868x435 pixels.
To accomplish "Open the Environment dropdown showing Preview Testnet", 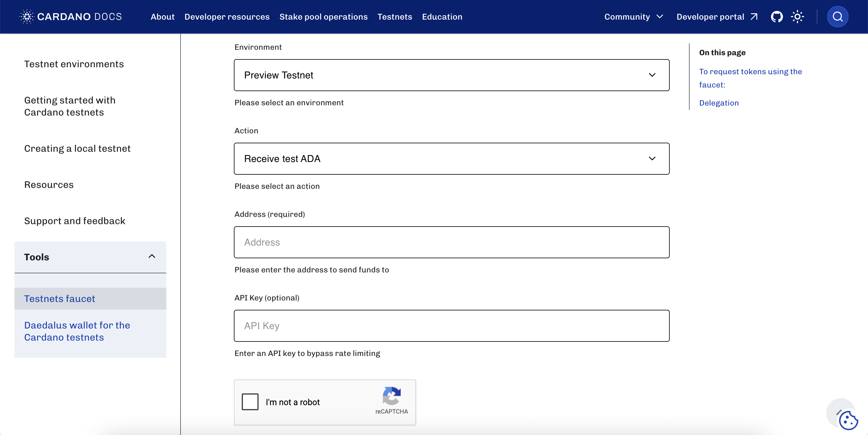I will (451, 75).
